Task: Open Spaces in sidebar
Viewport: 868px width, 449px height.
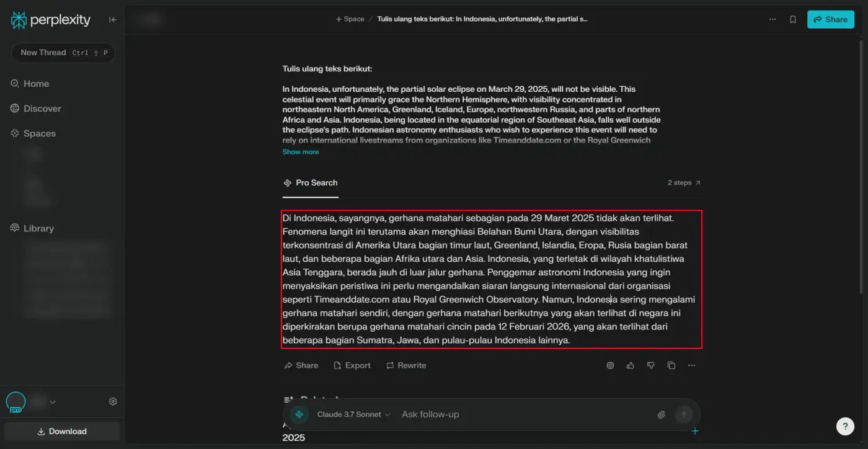Action: coord(33,133)
